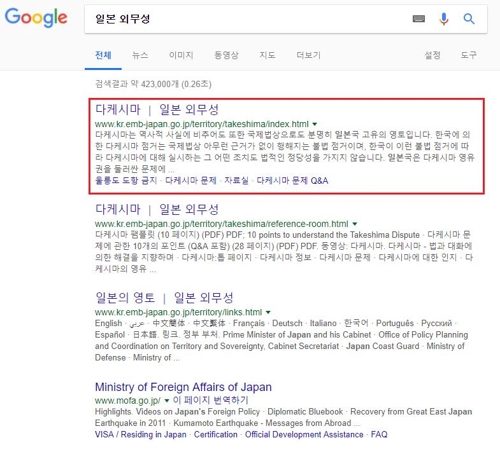
Task: Click the Google logo
Action: (x=36, y=17)
